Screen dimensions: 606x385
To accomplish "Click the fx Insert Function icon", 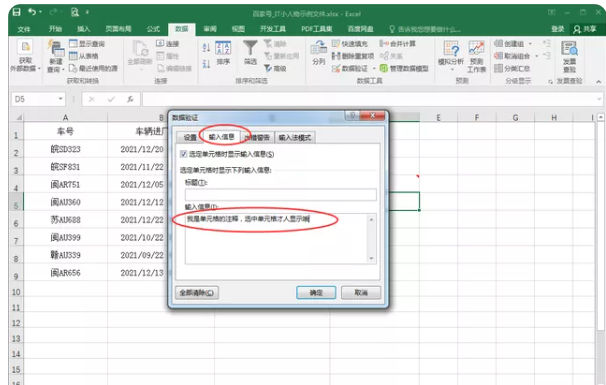I will click(x=130, y=99).
